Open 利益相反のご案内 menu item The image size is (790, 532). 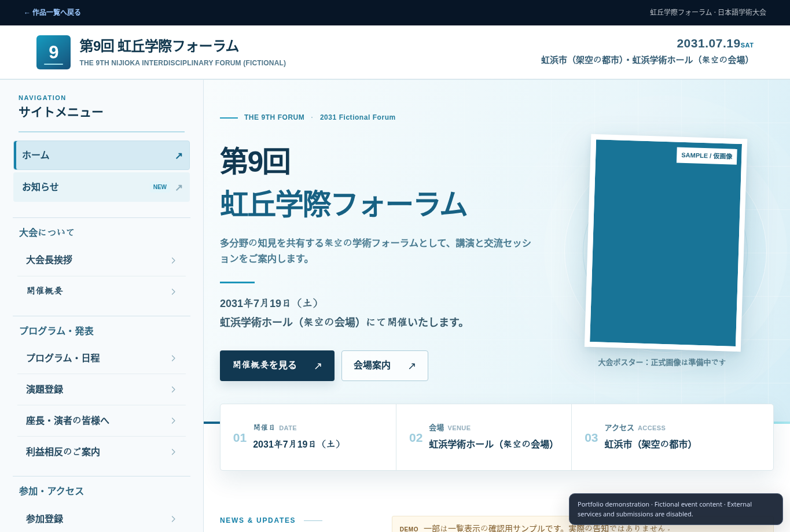coord(102,452)
